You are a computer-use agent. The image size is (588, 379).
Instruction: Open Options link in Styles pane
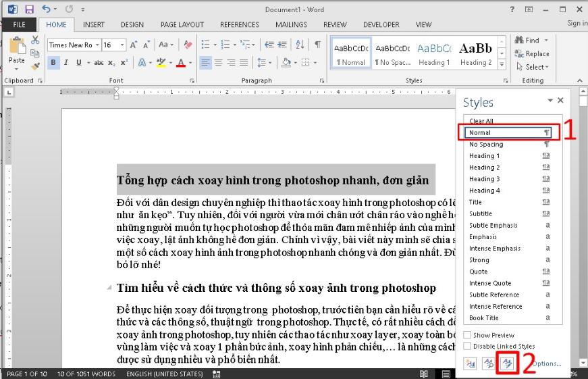click(546, 363)
